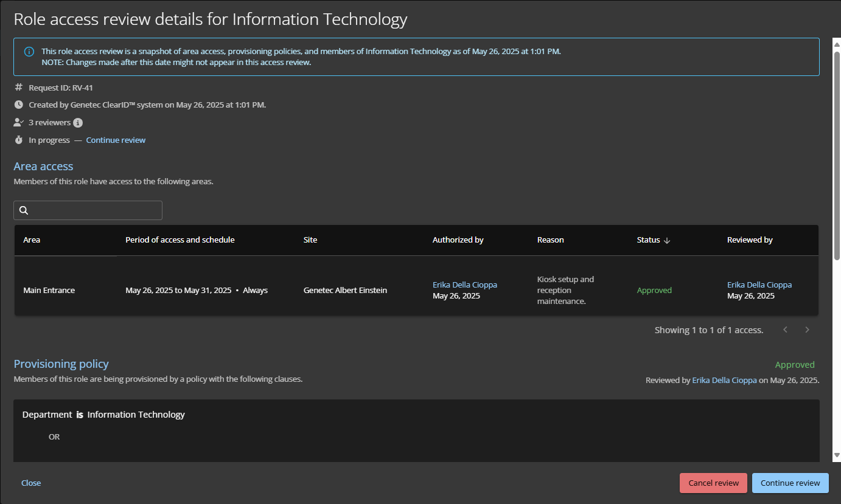Click the in-progress stopwatch icon
The width and height of the screenshot is (841, 504).
coord(18,140)
